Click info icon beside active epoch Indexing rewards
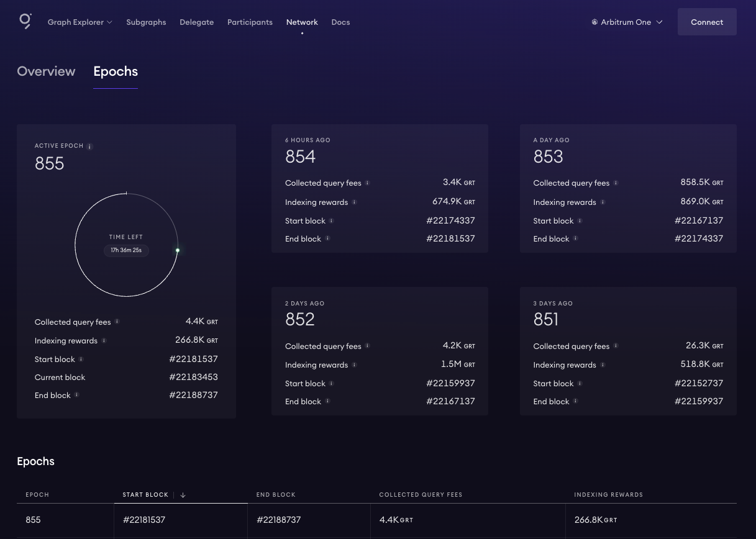This screenshot has width=756, height=539. pos(104,341)
